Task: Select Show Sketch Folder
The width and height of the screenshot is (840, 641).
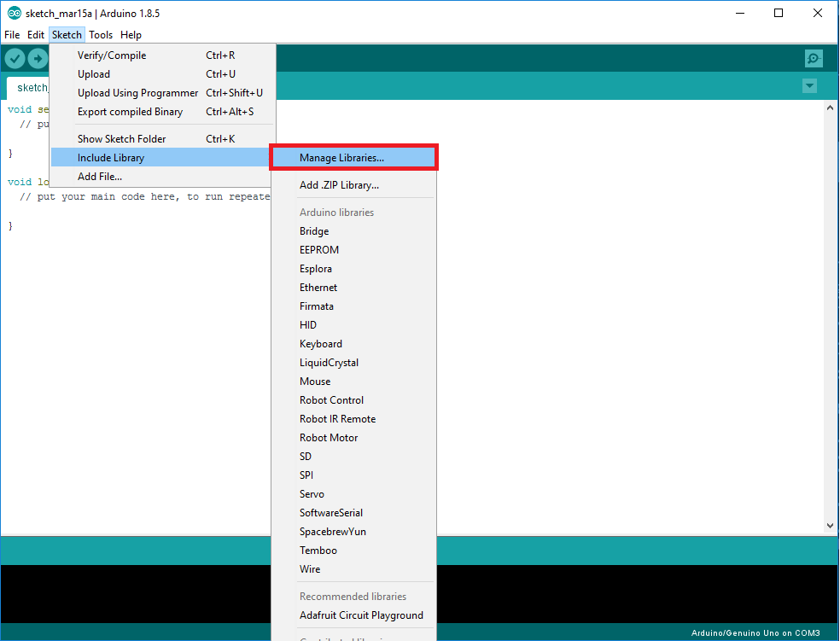Action: click(125, 137)
